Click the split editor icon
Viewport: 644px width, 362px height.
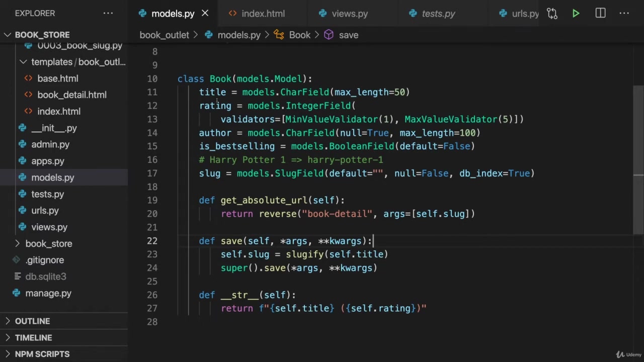pos(600,14)
